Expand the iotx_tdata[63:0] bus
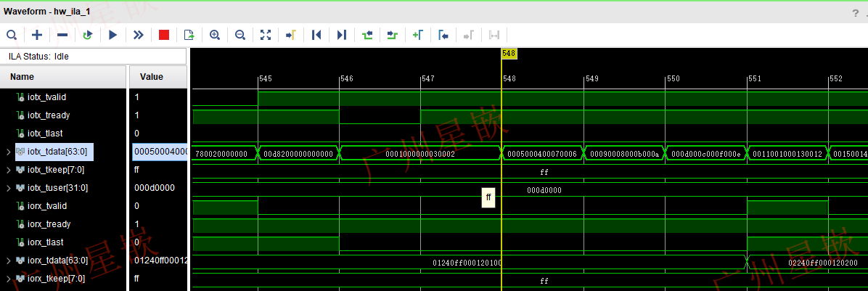 click(8, 152)
